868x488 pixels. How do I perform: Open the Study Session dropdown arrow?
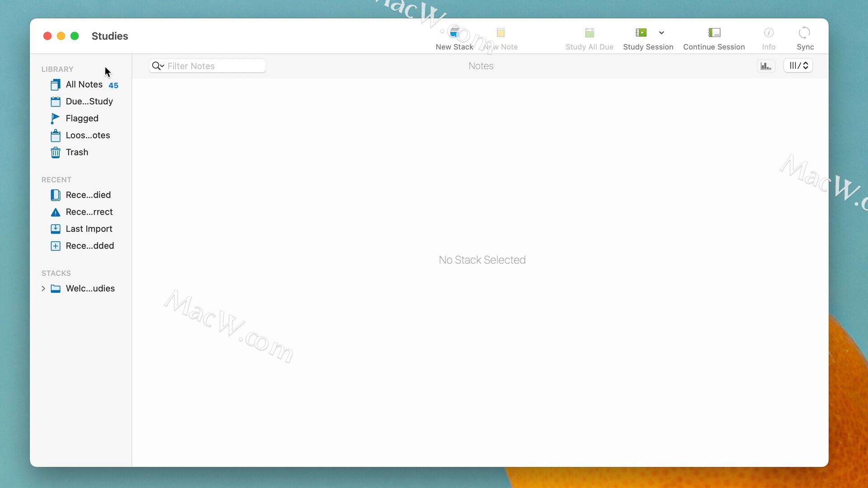pos(661,33)
